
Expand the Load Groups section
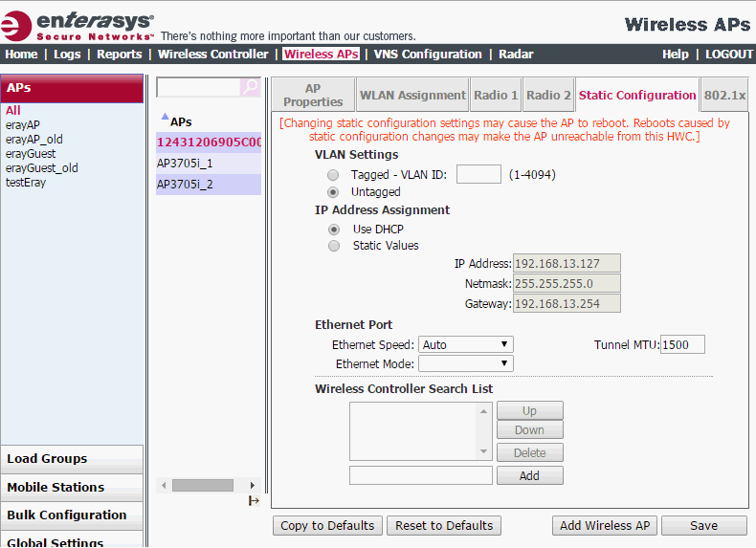pyautogui.click(x=73, y=458)
